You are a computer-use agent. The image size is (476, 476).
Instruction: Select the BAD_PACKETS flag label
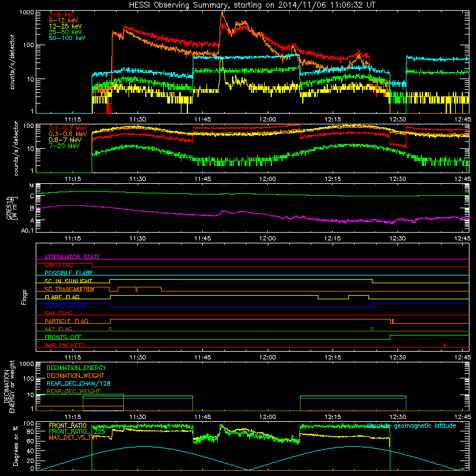tap(65, 345)
